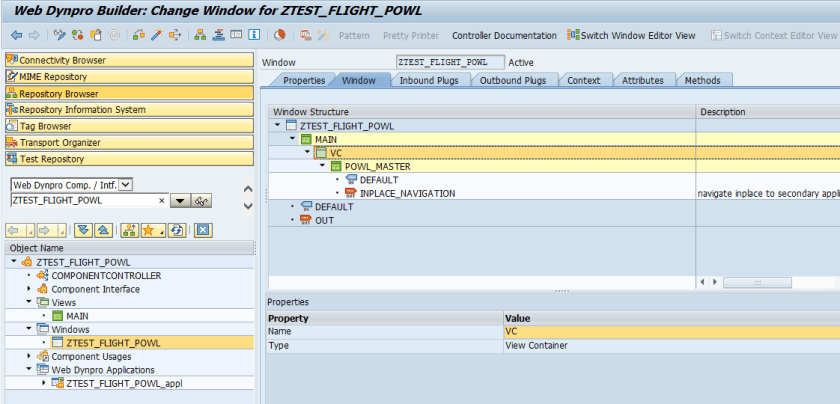
Task: Open the Repository Browser
Action: pyautogui.click(x=129, y=93)
